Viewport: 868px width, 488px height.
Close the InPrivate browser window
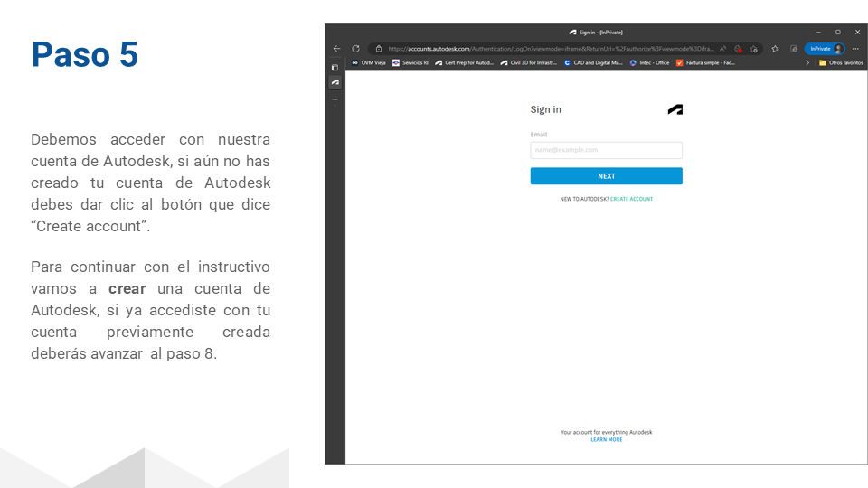[857, 33]
